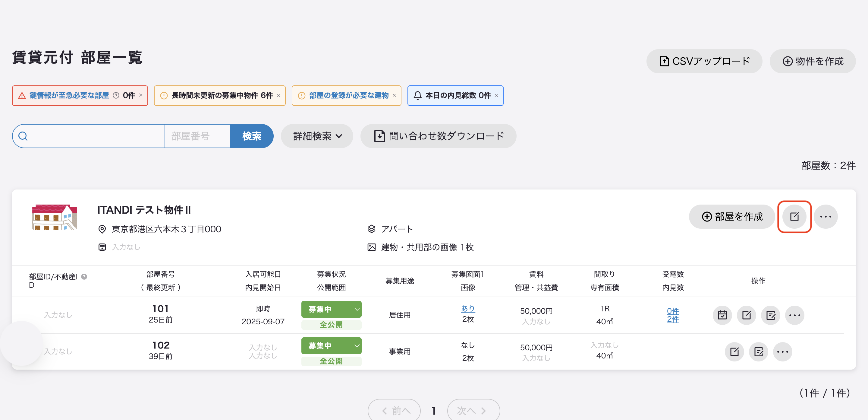
Task: Select page number 1
Action: click(x=434, y=411)
